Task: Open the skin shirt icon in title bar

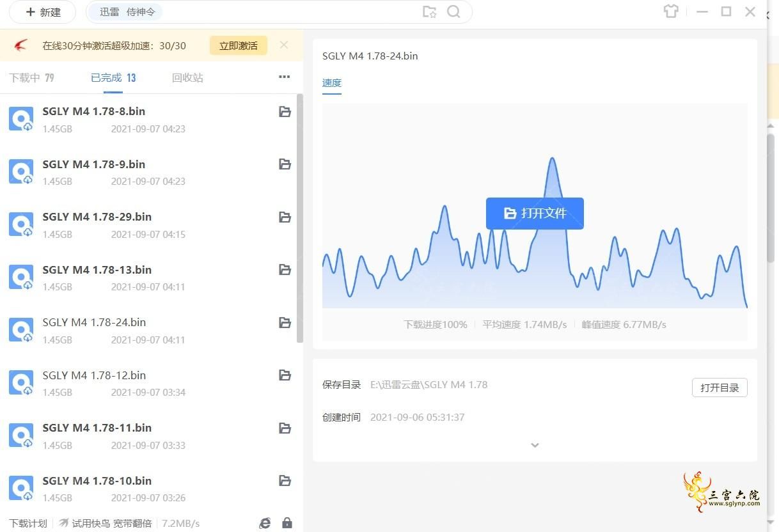Action: (x=671, y=12)
